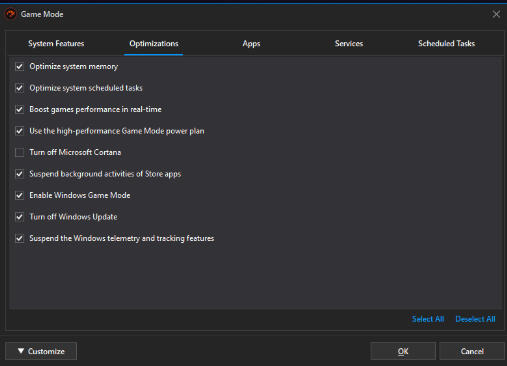Enable Turn off Microsoft Cortana checkbox
Screen dimensions: 507x366
pyautogui.click(x=20, y=152)
